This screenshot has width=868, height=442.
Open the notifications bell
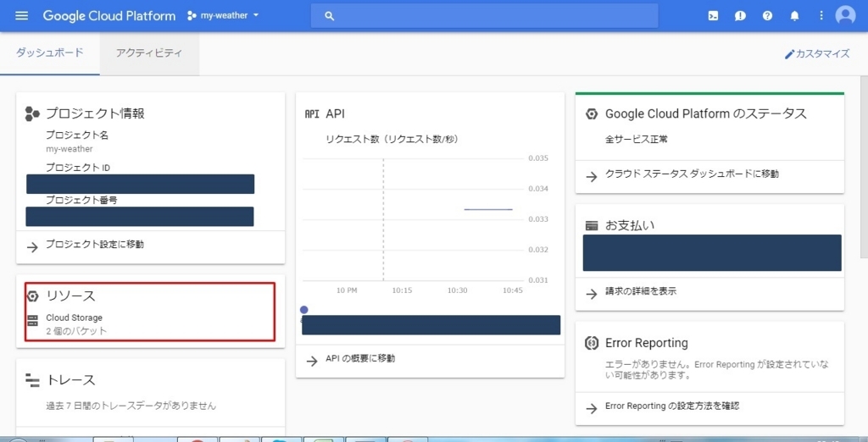point(794,16)
